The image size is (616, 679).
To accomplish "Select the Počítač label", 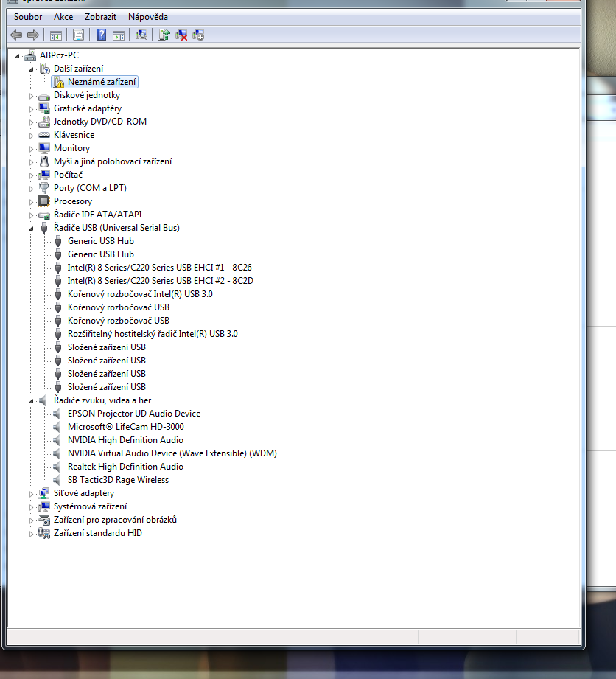I will pyautogui.click(x=68, y=175).
